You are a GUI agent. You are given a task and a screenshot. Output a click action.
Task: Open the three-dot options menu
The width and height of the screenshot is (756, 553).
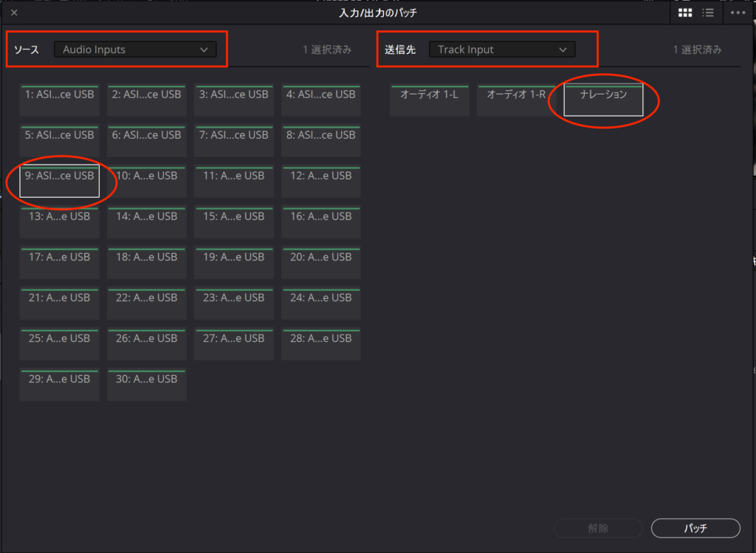click(738, 13)
